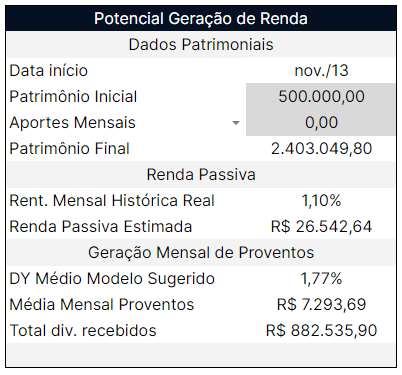
Task: Click the Data início value nov./13
Action: (321, 71)
